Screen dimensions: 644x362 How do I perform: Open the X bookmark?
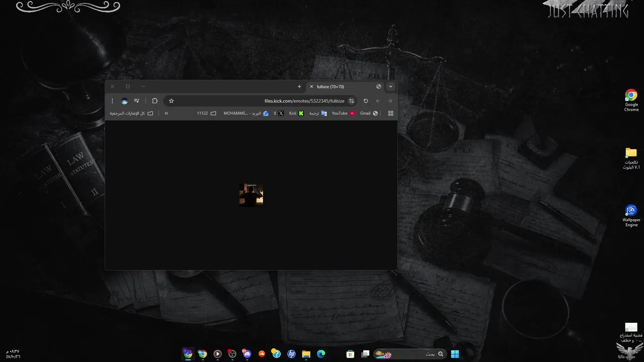coord(279,114)
